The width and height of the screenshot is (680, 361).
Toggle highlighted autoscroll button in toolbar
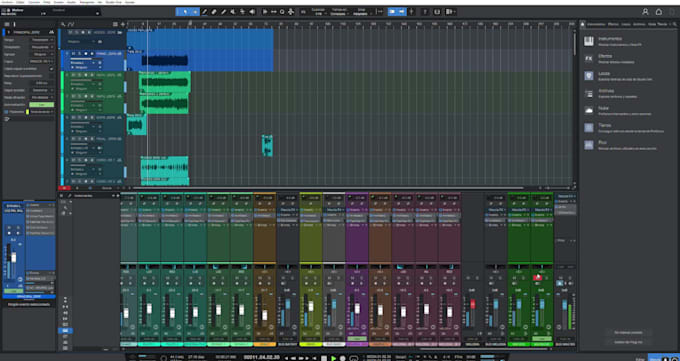click(x=392, y=12)
